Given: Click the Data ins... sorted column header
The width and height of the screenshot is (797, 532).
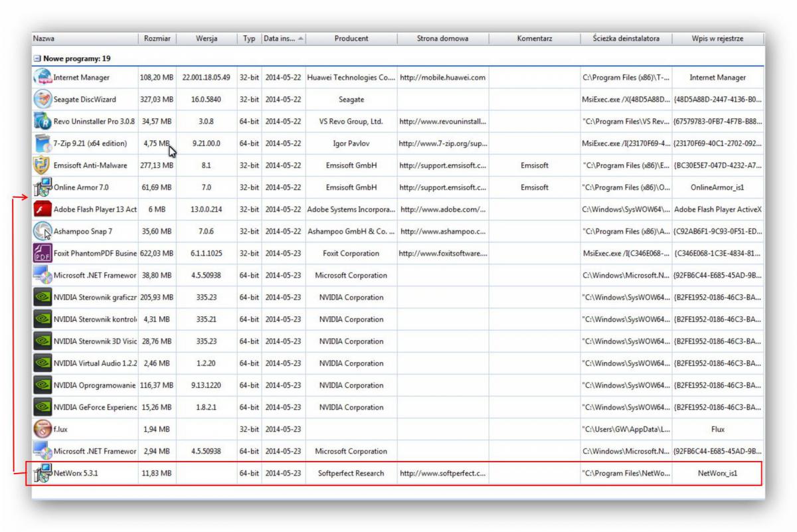Looking at the screenshot, I should [x=284, y=39].
